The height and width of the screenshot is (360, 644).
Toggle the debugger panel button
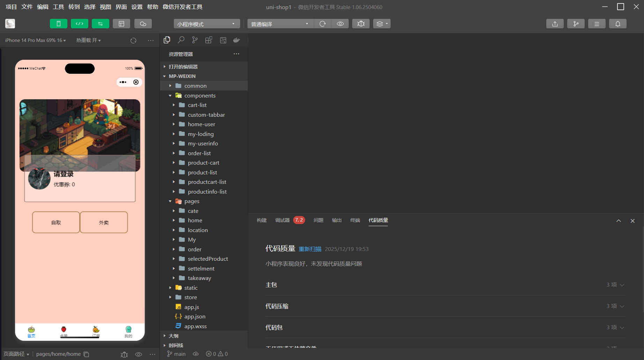[x=101, y=24]
